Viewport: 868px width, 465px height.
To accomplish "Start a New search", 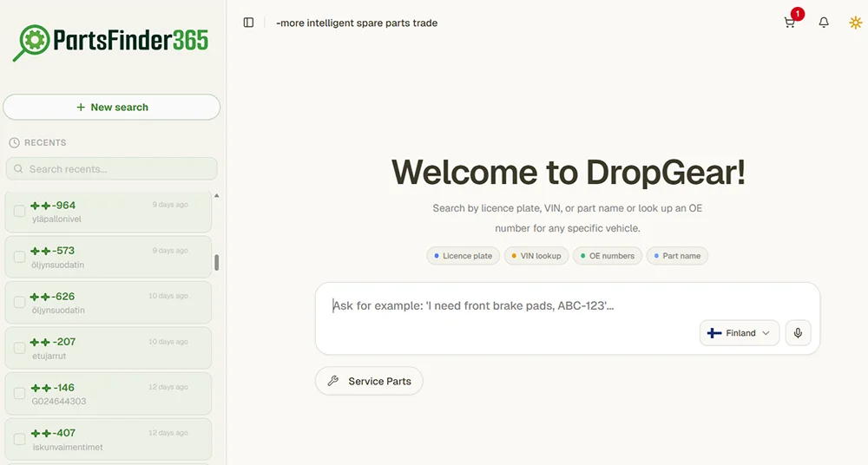I will 111,107.
